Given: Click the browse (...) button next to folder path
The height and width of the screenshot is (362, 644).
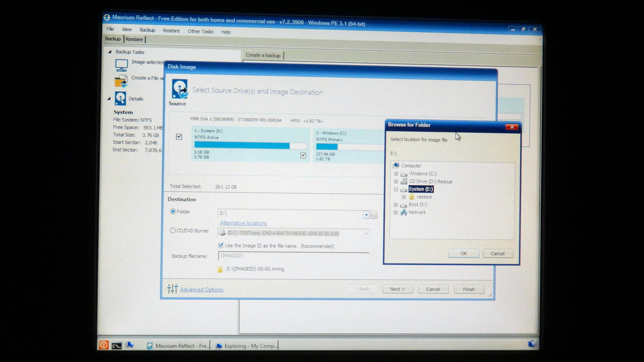Looking at the screenshot, I should 374,215.
